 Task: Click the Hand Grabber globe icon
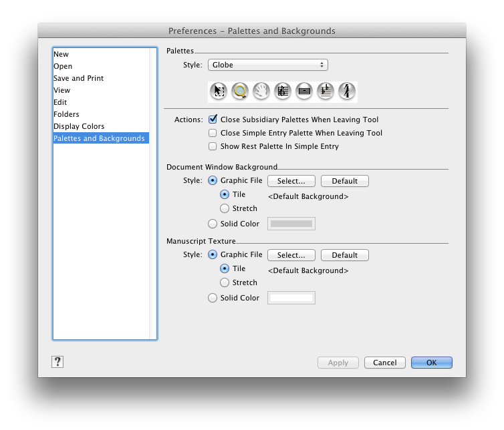(x=261, y=91)
